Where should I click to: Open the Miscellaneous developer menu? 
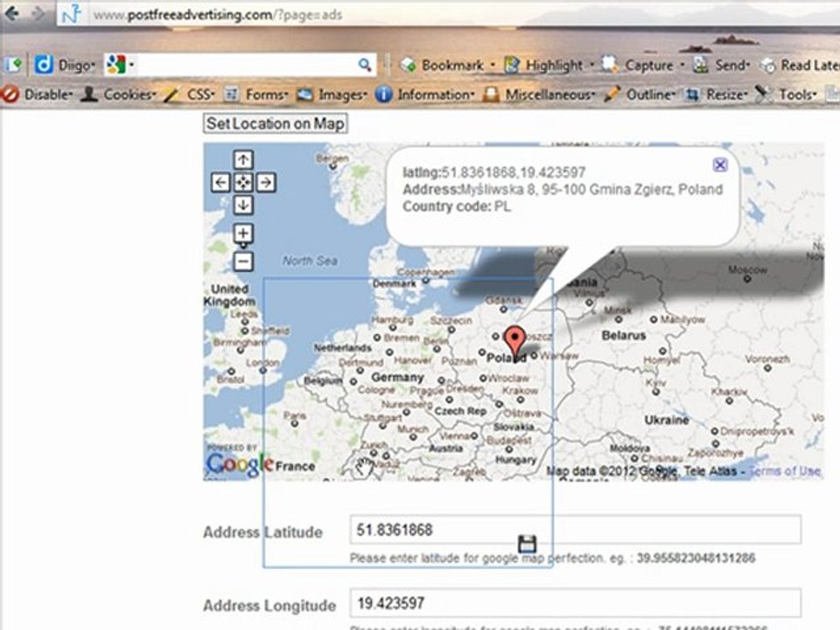click(539, 94)
